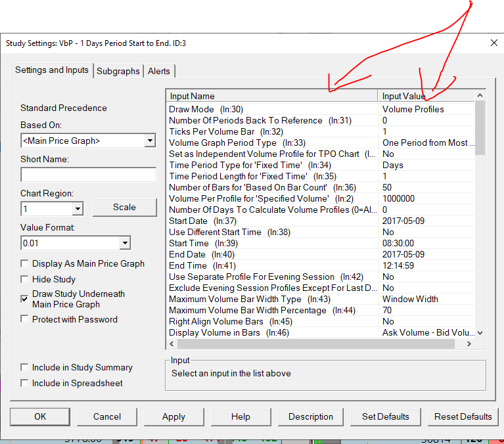Select Volume Per Profile for 'Specified Volume' row

(321, 198)
